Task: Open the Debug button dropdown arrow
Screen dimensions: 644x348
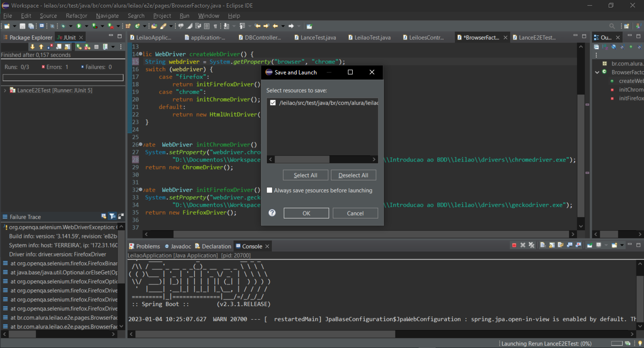Action: pos(71,26)
